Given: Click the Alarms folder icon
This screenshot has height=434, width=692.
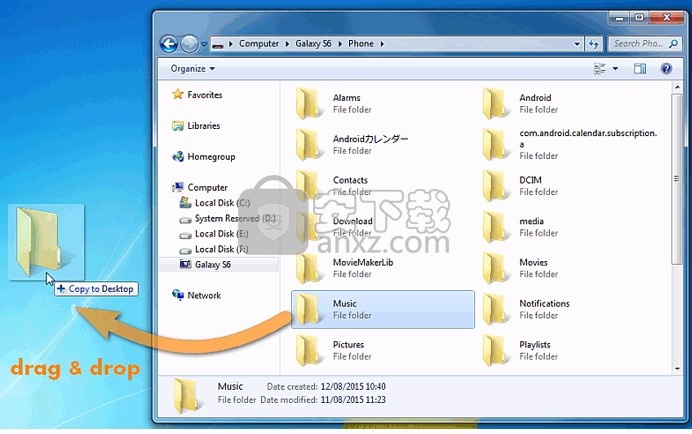Looking at the screenshot, I should [x=308, y=104].
